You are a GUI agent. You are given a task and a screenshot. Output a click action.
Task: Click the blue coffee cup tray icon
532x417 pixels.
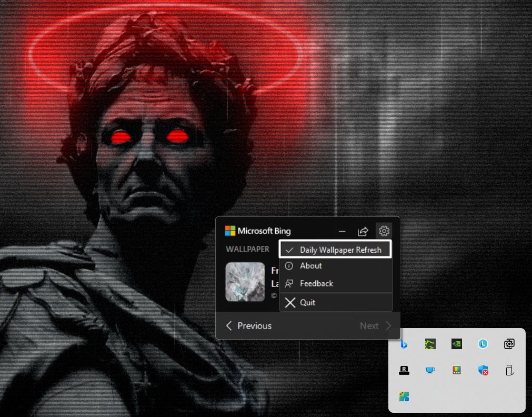pos(430,370)
